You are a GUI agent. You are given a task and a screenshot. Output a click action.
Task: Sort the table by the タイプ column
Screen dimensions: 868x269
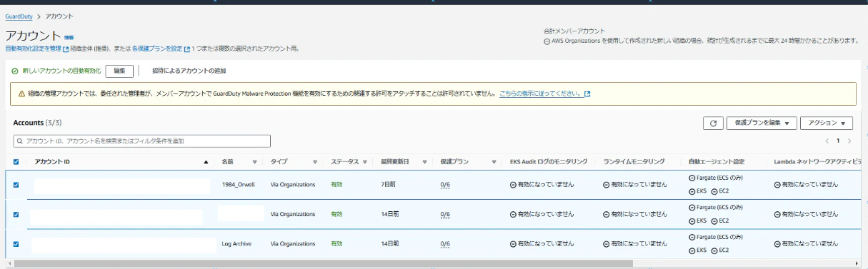point(315,162)
